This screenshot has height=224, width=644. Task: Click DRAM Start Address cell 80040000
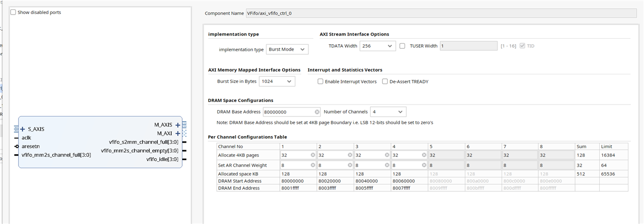372,181
